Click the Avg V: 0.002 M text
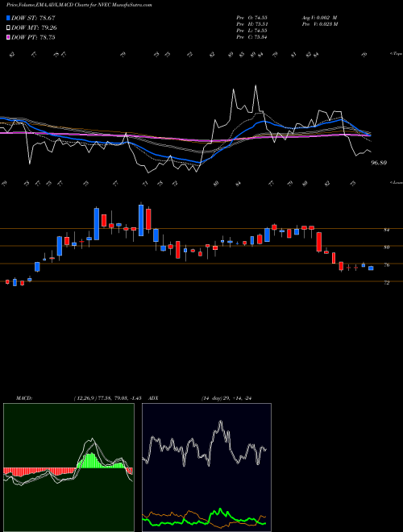This screenshot has height=532, width=403. pyautogui.click(x=319, y=18)
